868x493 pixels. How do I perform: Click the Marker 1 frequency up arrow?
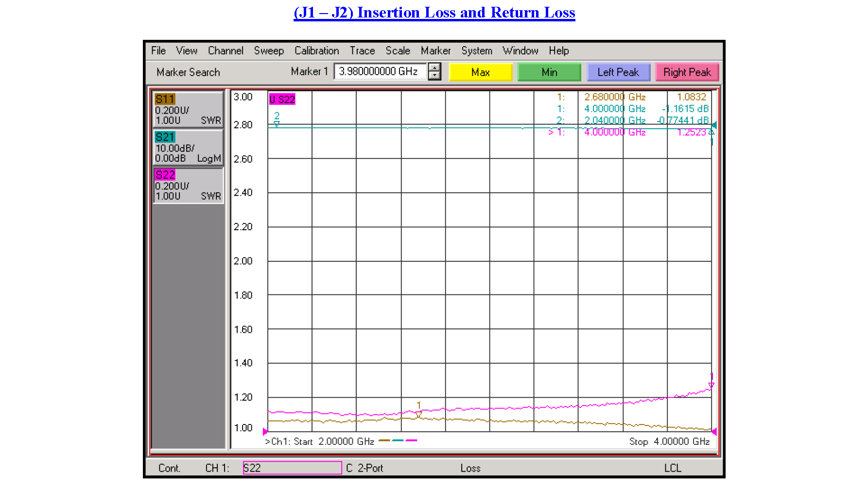click(434, 68)
